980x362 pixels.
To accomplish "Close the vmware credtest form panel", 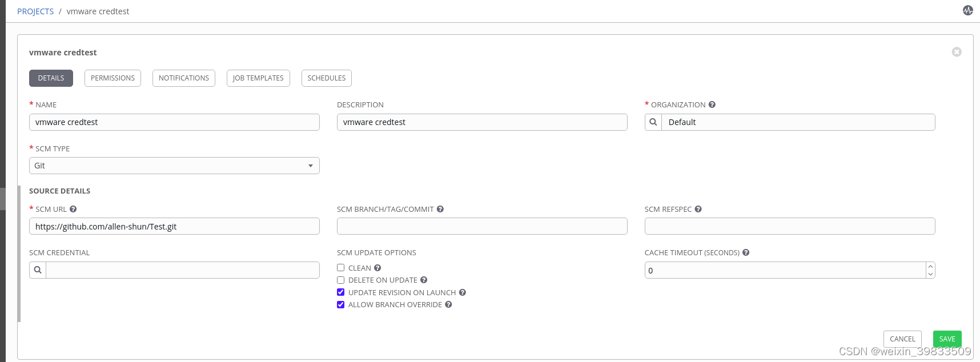I will [957, 52].
